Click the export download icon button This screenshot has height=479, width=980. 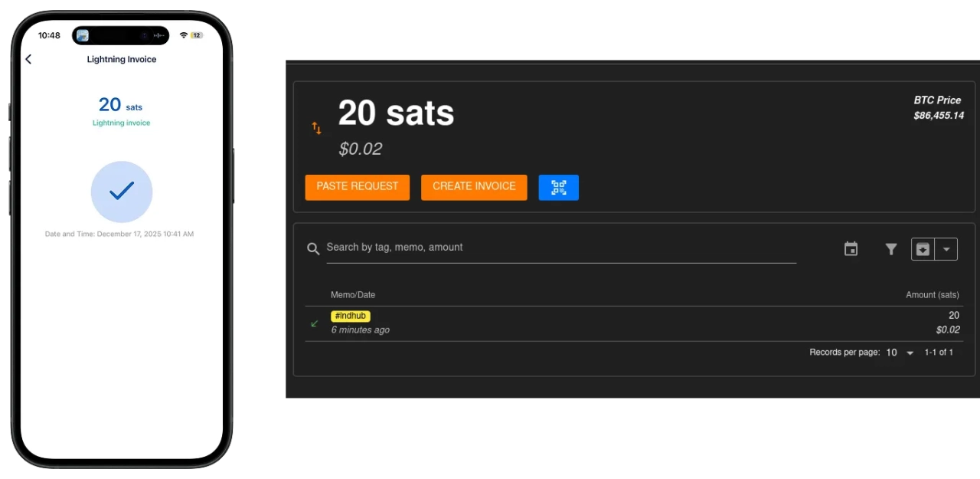click(x=923, y=249)
